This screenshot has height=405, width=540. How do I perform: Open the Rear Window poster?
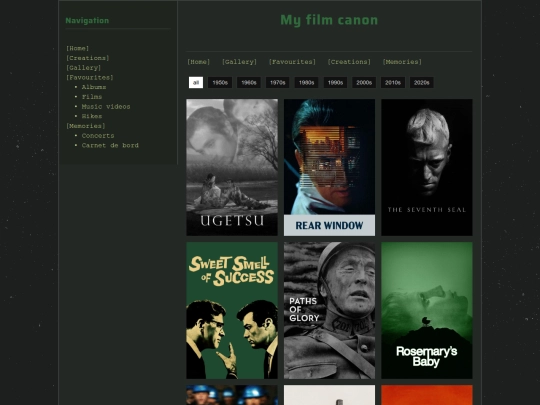click(x=329, y=167)
